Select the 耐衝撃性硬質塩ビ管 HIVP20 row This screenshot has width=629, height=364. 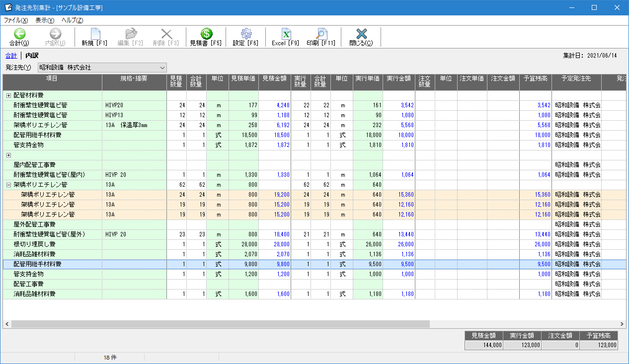pos(314,105)
